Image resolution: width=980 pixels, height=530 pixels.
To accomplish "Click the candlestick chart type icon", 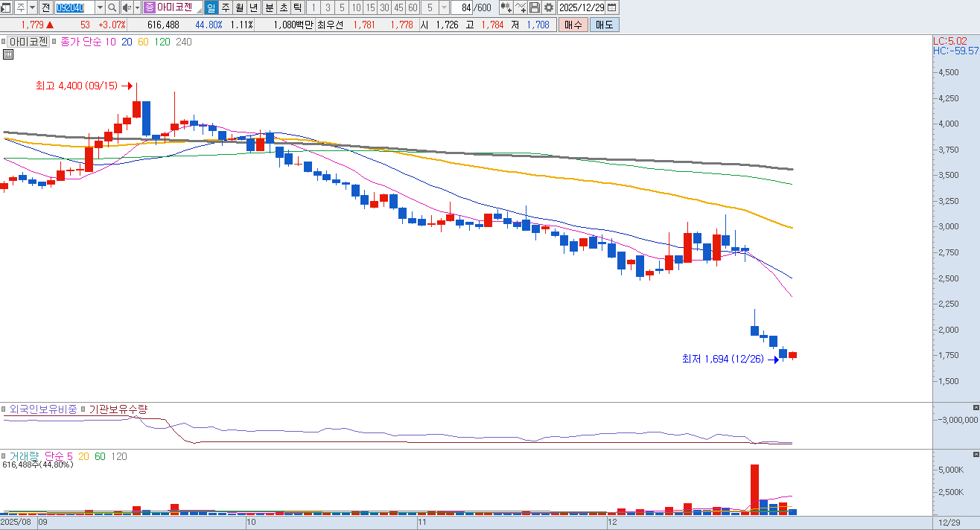I will pos(506,7).
